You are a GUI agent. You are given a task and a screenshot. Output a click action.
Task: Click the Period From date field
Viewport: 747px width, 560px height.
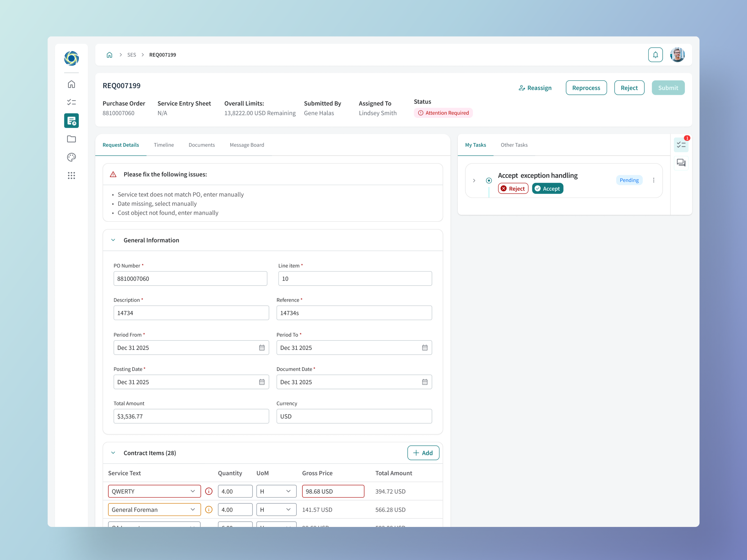191,348
